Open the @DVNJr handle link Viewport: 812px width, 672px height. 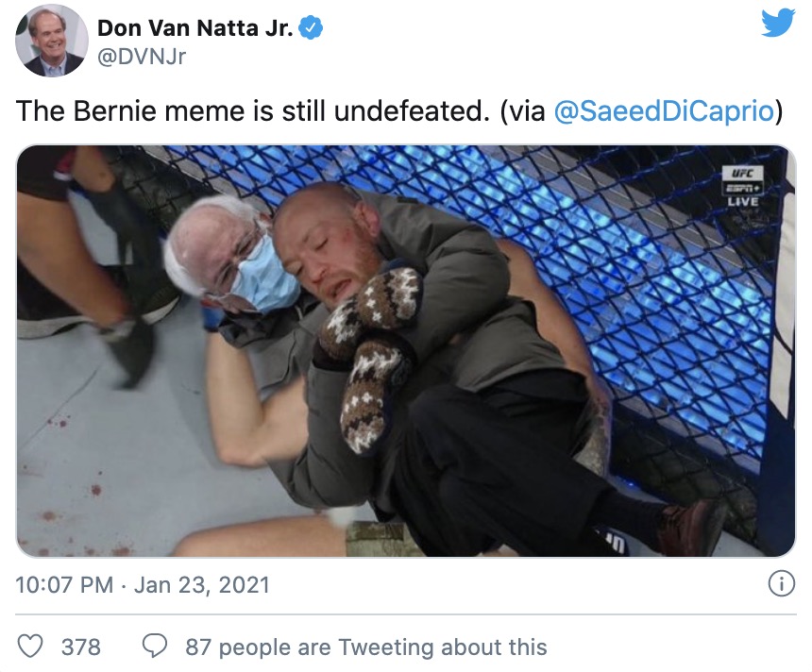pos(142,57)
